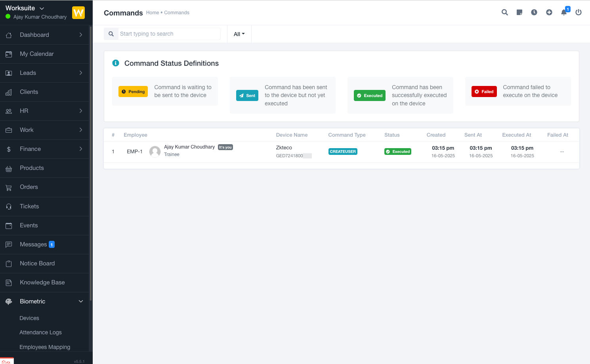Open the global search icon
This screenshot has height=364, width=590.
504,12
